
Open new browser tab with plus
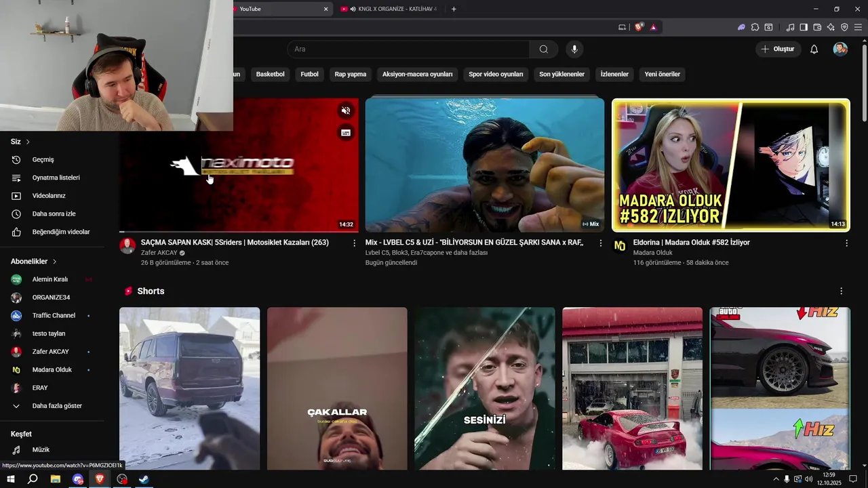(454, 9)
